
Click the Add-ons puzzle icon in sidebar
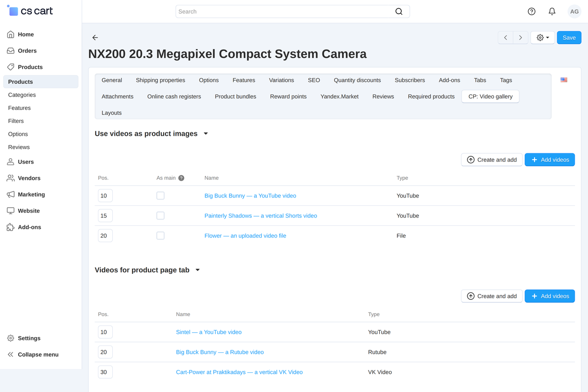point(11,227)
